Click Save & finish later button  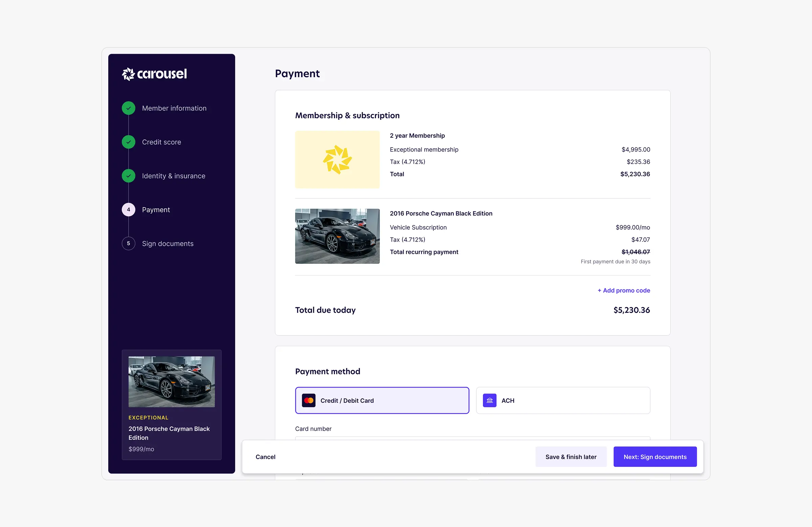tap(570, 457)
